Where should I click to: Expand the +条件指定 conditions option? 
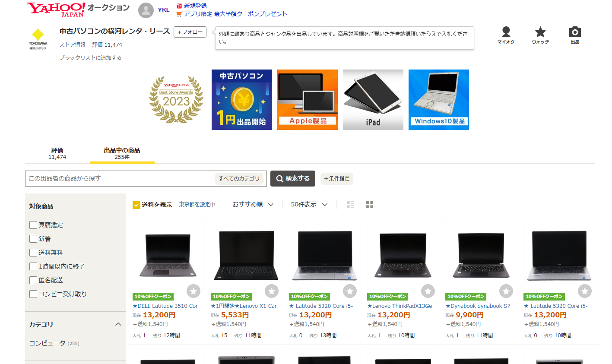[x=337, y=179]
